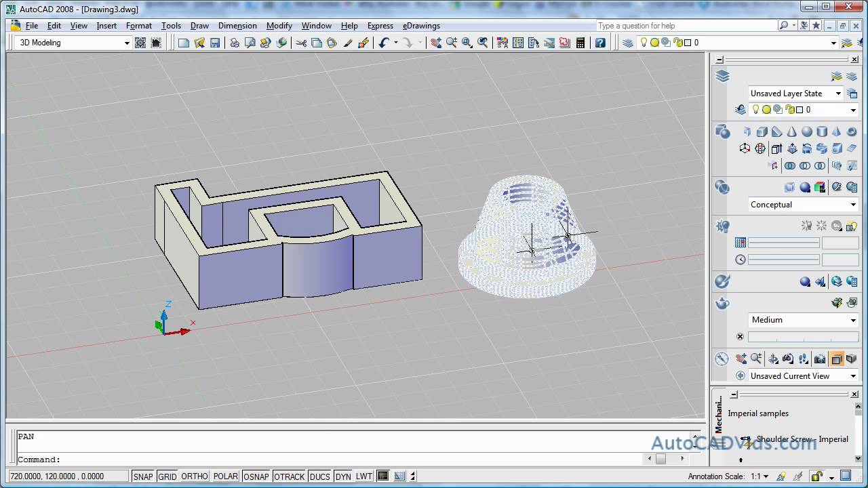Open QuickCalc calculator icon
This screenshot has width=868, height=488.
click(x=580, y=43)
